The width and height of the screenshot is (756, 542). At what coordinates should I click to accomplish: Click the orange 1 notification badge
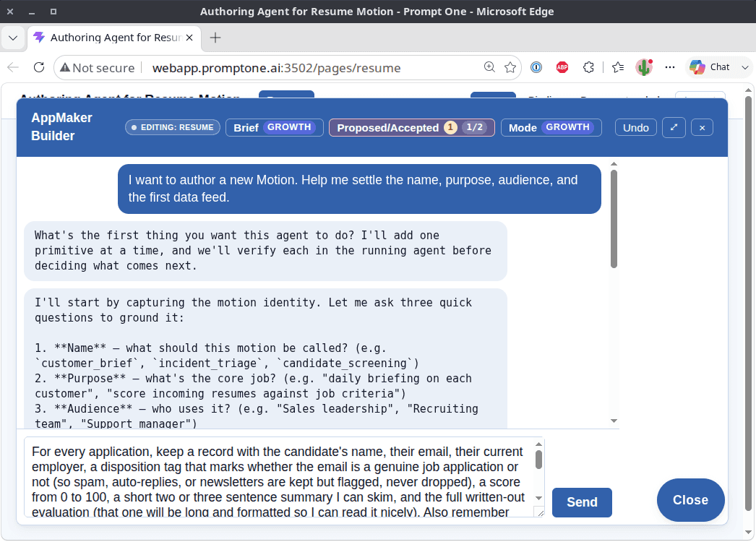450,127
